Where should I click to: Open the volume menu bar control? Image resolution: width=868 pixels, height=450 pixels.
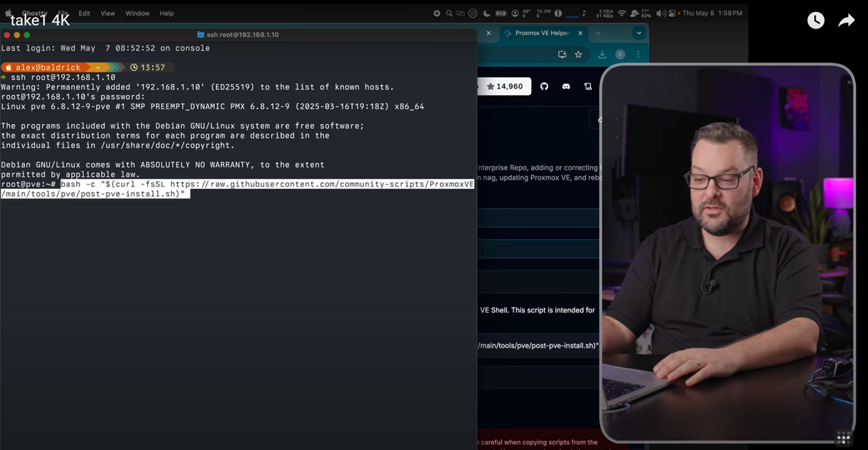pyautogui.click(x=661, y=13)
